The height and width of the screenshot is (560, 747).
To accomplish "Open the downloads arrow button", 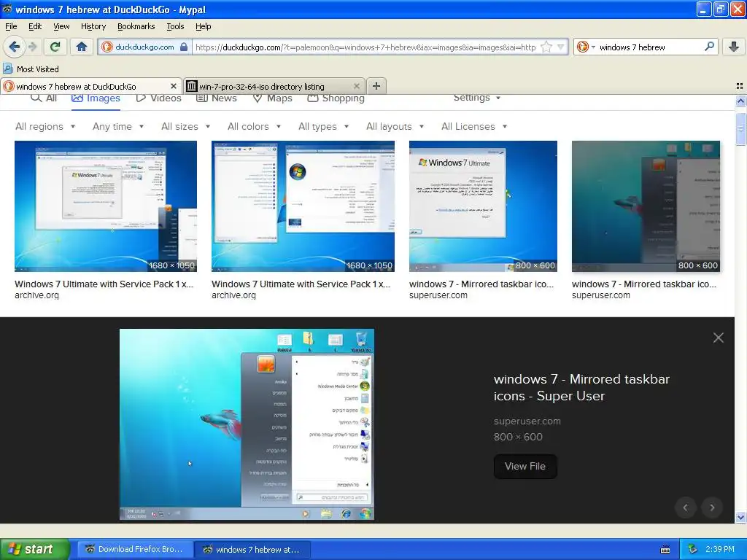I will (734, 47).
